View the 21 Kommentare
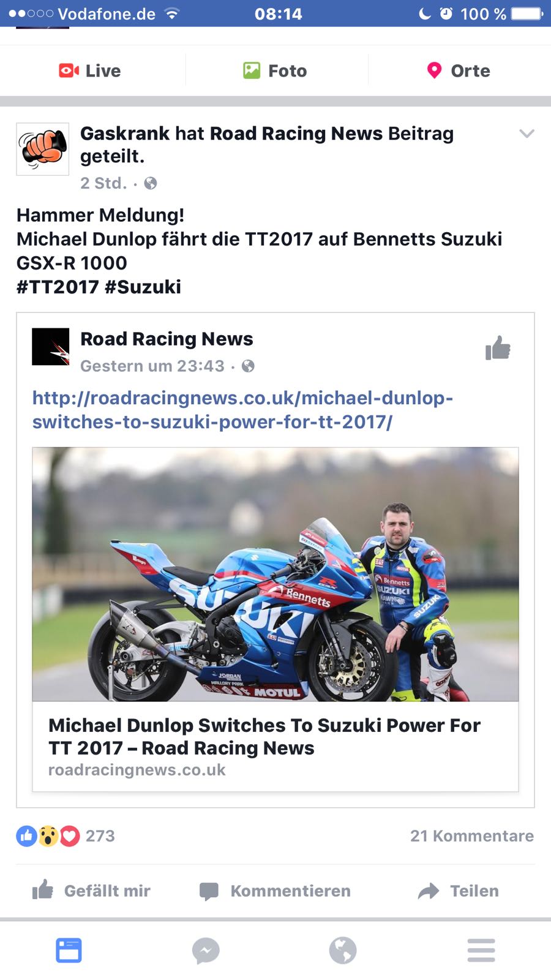The width and height of the screenshot is (551, 980). point(472,836)
